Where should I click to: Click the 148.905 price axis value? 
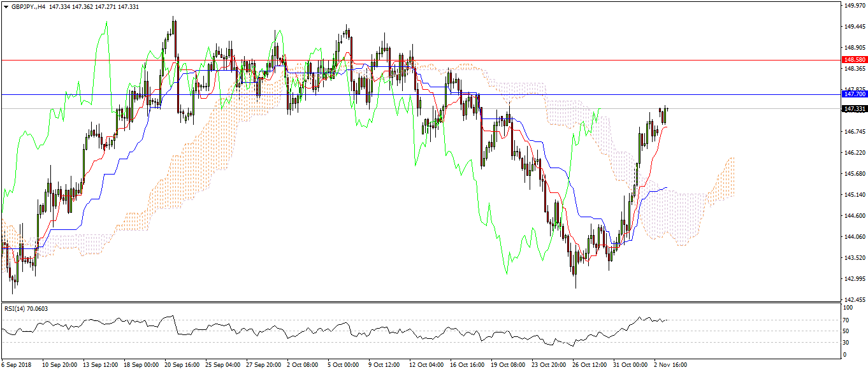click(854, 48)
